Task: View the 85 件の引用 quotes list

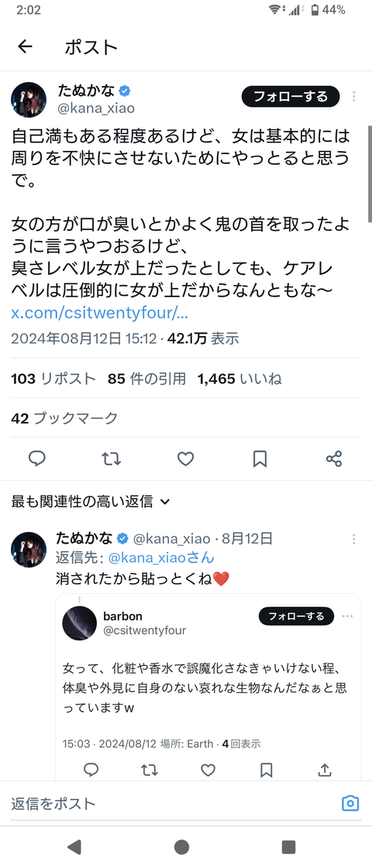Action: click(147, 379)
